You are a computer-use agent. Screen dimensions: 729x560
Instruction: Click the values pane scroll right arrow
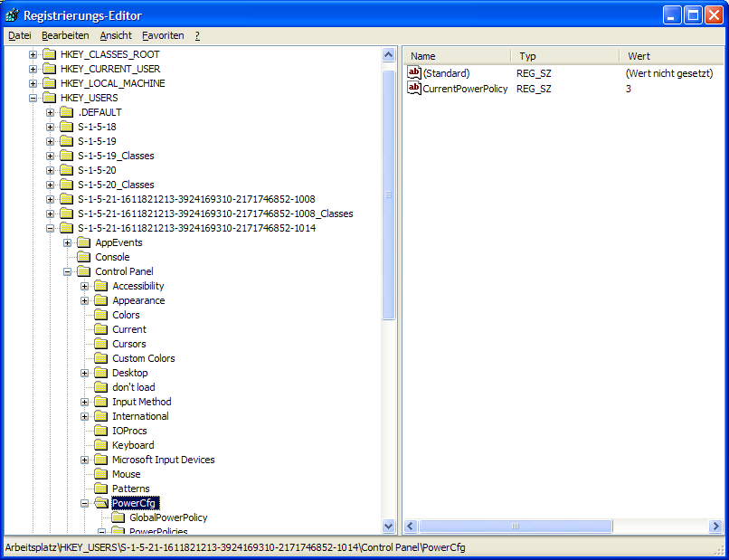[716, 526]
